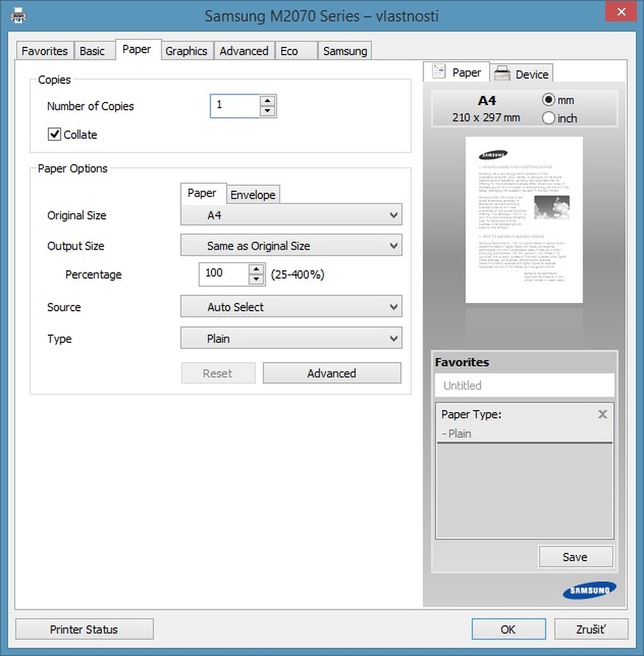Image resolution: width=644 pixels, height=656 pixels.
Task: Click the '- Plain' entry in Favorites list
Action: pos(456,434)
